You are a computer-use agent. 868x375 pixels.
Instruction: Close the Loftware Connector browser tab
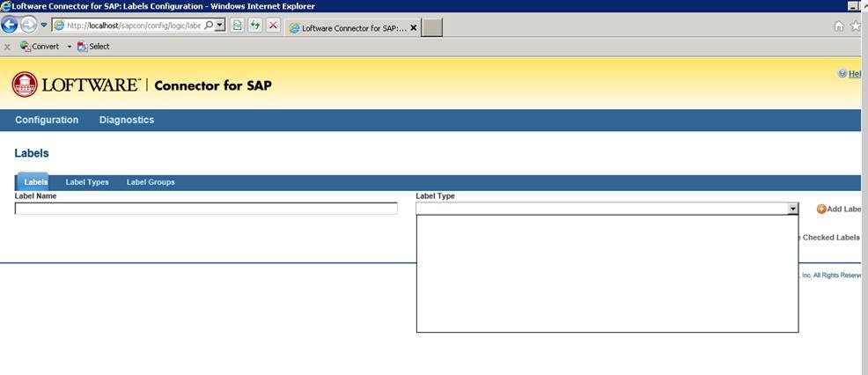point(414,27)
